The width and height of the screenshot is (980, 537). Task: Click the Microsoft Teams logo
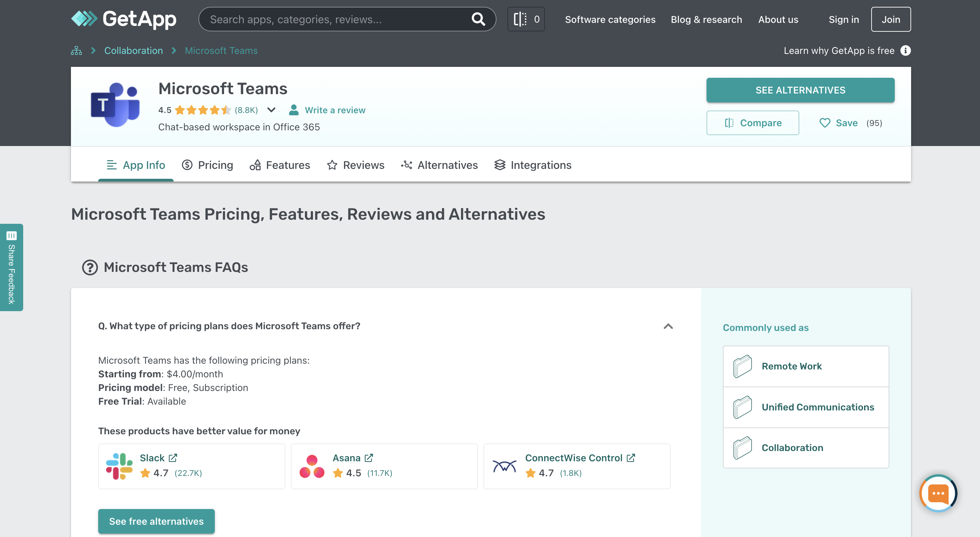click(115, 105)
